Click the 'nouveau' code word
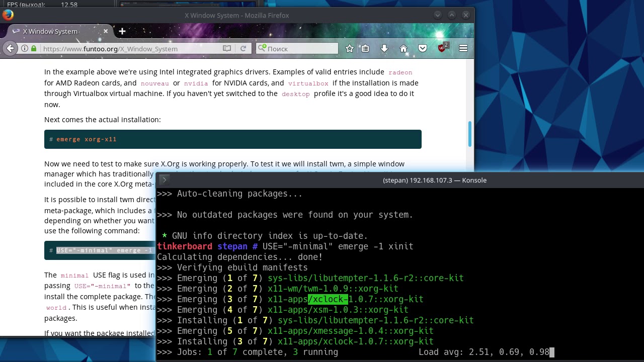The height and width of the screenshot is (362, 644). pyautogui.click(x=155, y=83)
